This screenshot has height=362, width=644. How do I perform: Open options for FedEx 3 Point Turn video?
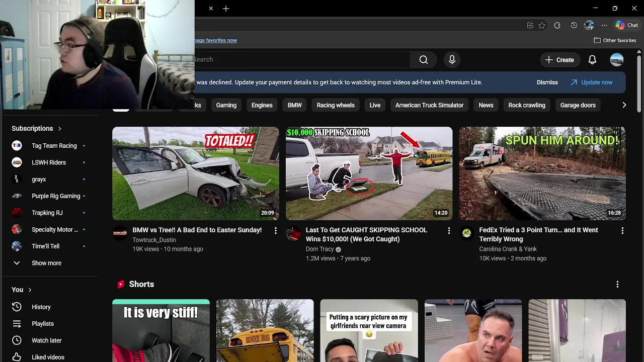point(622,230)
